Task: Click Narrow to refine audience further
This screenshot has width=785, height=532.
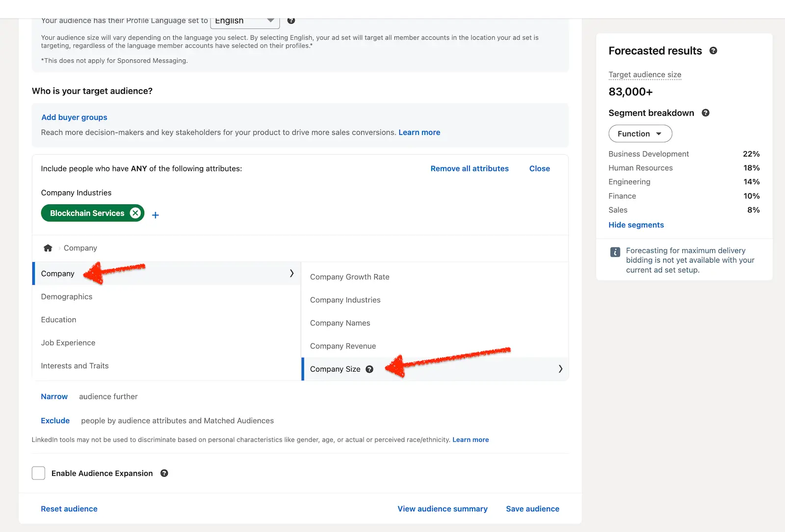Action: point(54,397)
